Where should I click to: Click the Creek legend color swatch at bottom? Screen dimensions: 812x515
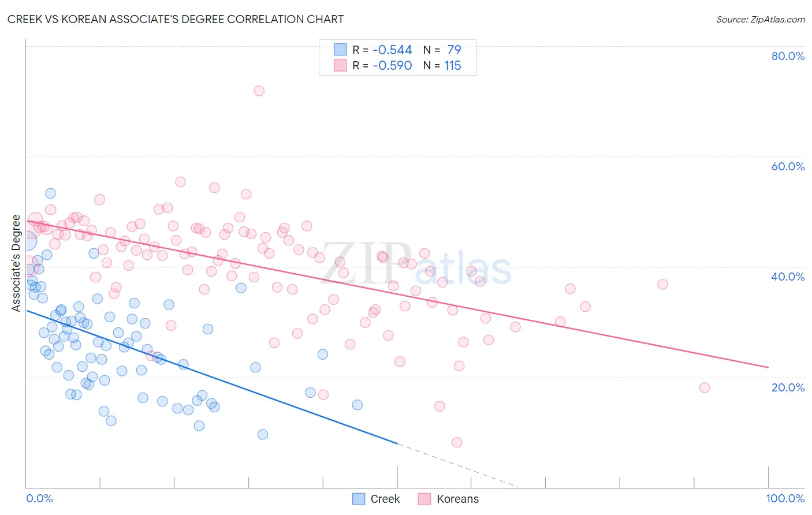tap(359, 499)
